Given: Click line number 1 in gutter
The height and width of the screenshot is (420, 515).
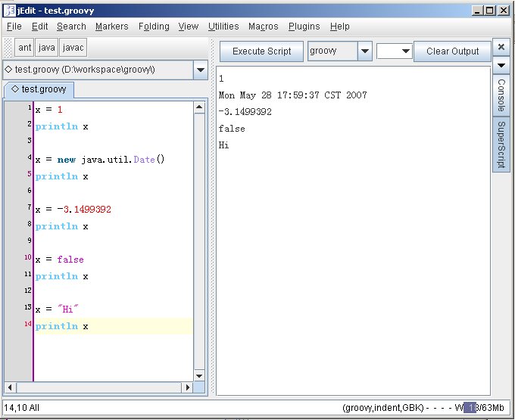Looking at the screenshot, I should tap(30, 107).
